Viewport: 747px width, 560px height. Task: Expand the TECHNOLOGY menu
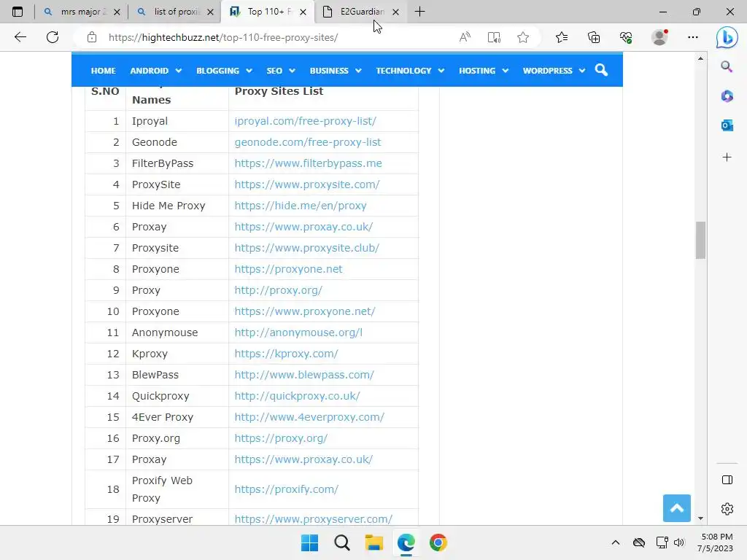[x=410, y=71]
